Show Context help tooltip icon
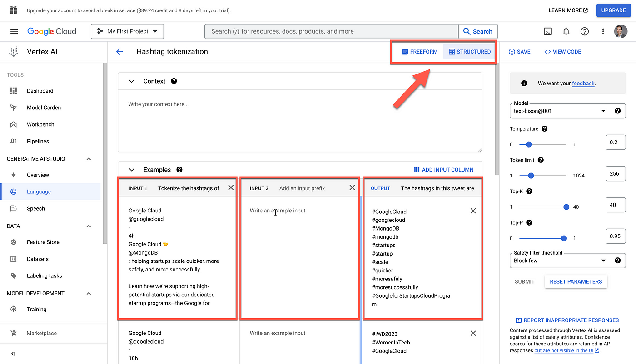Screen dimensions: 636x364 pos(174,81)
